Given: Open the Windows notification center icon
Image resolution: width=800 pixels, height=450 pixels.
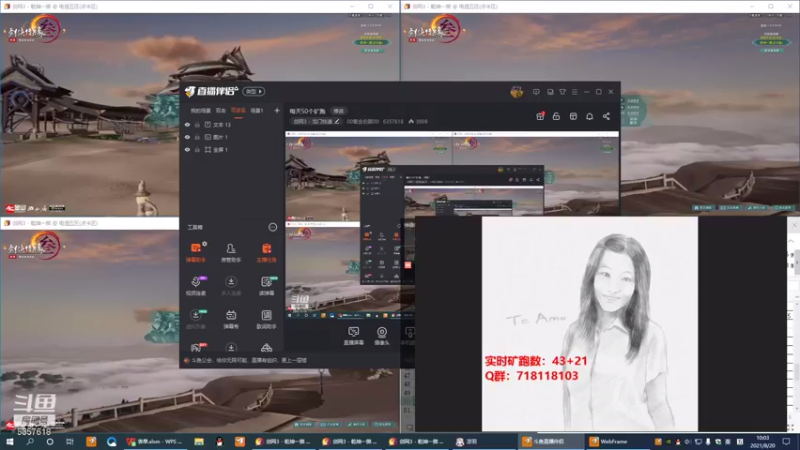Looking at the screenshot, I should point(786,441).
